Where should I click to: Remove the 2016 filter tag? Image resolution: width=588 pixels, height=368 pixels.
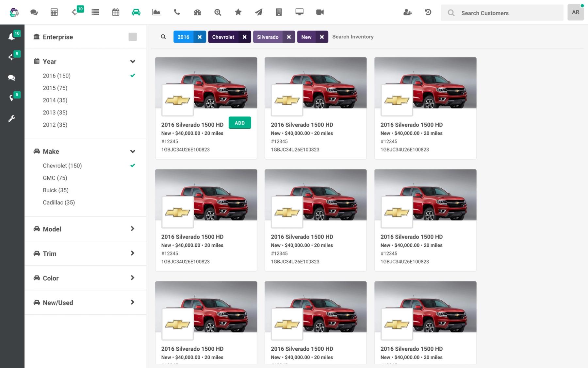[x=200, y=37]
